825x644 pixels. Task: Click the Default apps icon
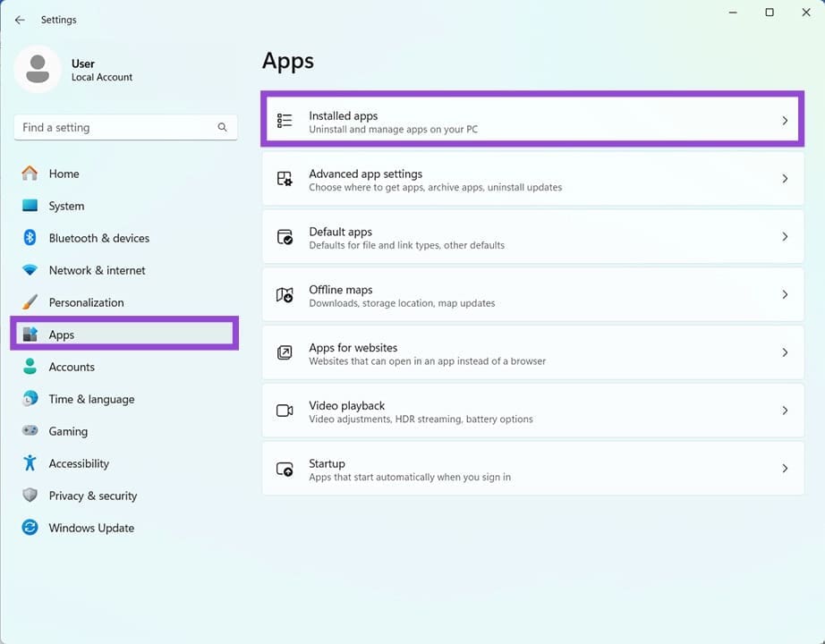[285, 237]
